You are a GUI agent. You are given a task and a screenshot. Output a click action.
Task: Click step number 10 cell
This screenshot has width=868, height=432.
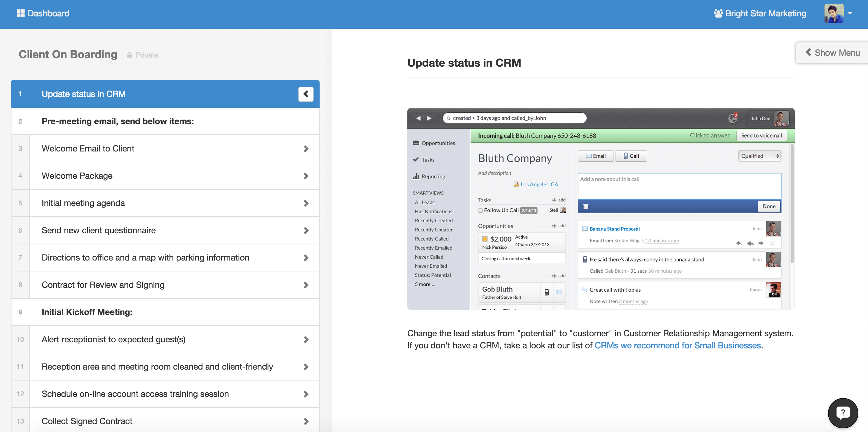pyautogui.click(x=20, y=339)
